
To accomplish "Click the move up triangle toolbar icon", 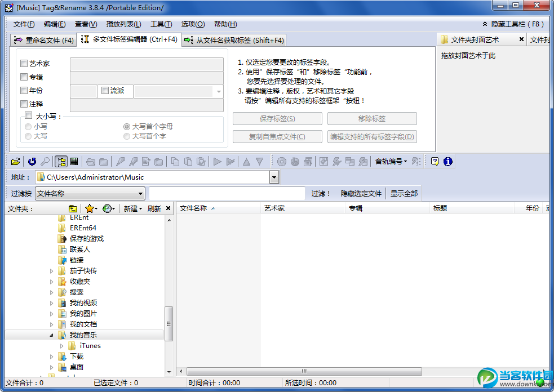I will 247,162.
